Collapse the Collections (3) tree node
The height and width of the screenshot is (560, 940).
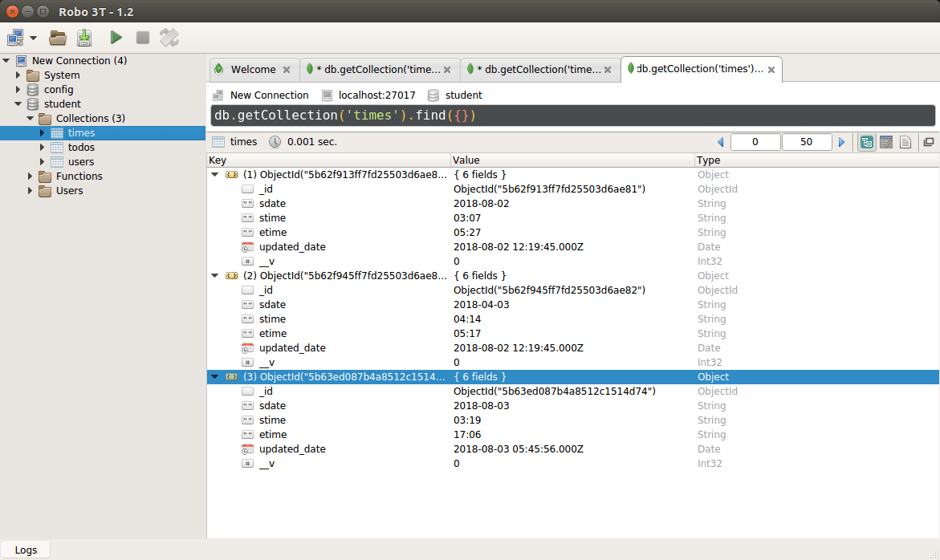30,118
